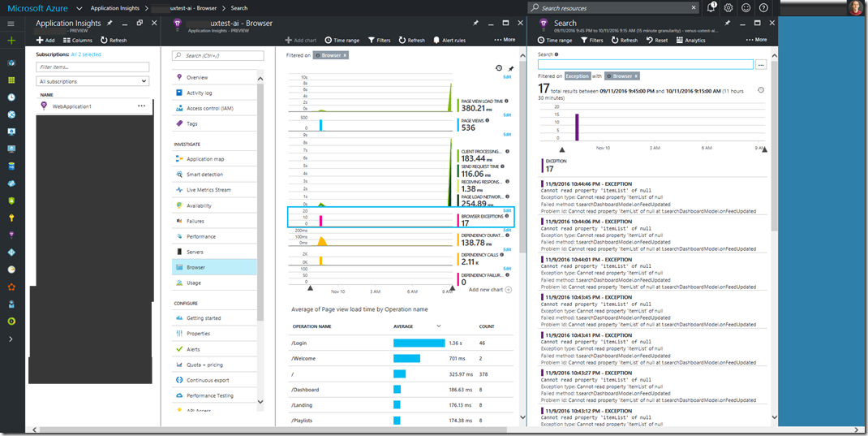The height and width of the screenshot is (436, 868).
Task: Open the notifications bell in top bar
Action: click(711, 7)
